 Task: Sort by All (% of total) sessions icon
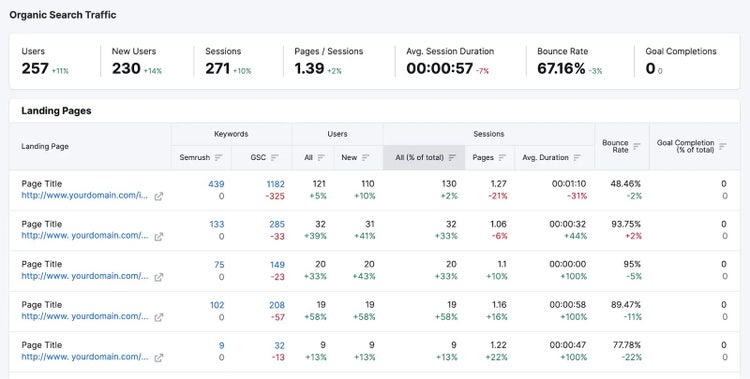coord(452,157)
